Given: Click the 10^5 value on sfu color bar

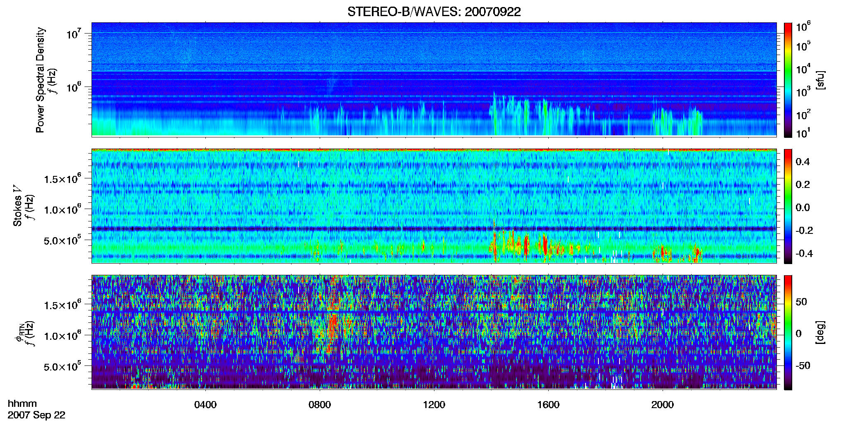Looking at the screenshot, I should pos(803,46).
